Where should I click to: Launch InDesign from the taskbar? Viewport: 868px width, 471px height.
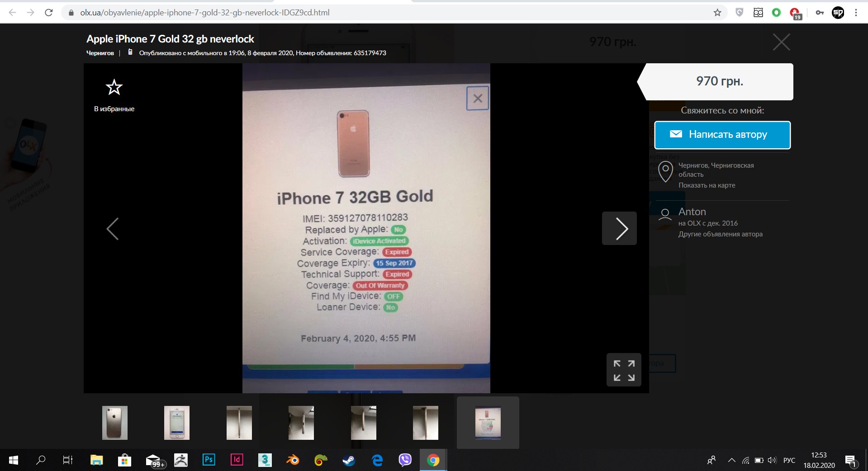[237, 460]
